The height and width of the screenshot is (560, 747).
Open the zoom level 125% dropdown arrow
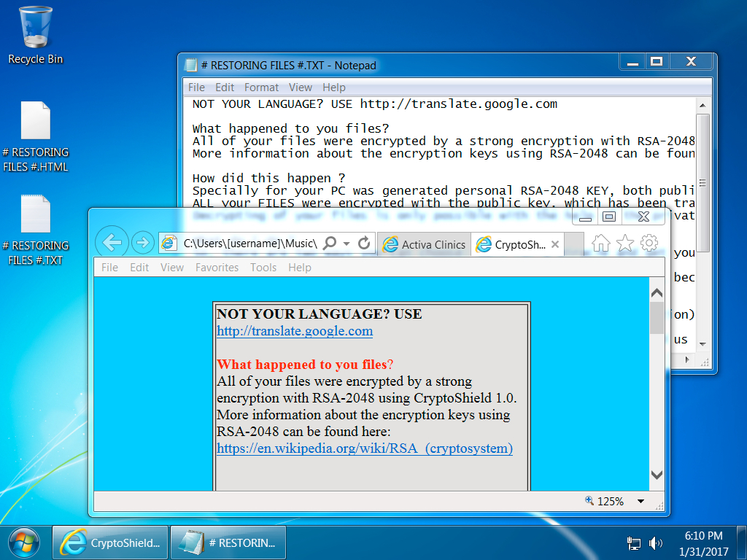(640, 501)
